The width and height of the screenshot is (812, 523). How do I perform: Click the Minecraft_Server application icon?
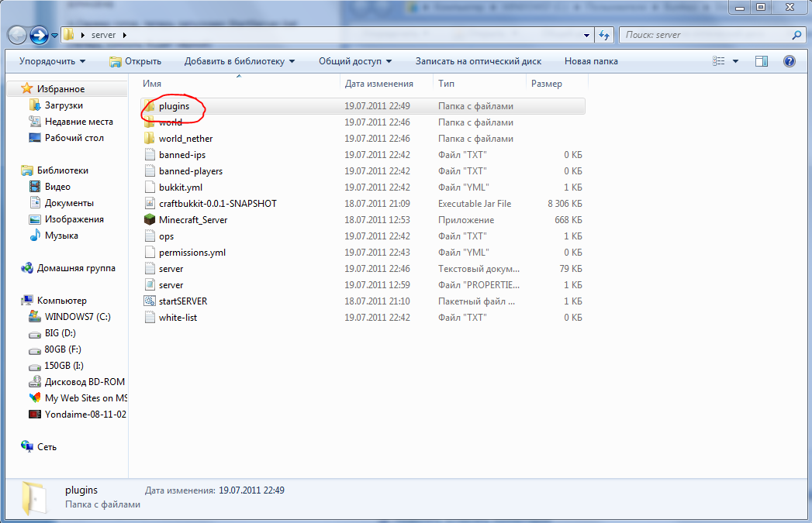tap(150, 219)
